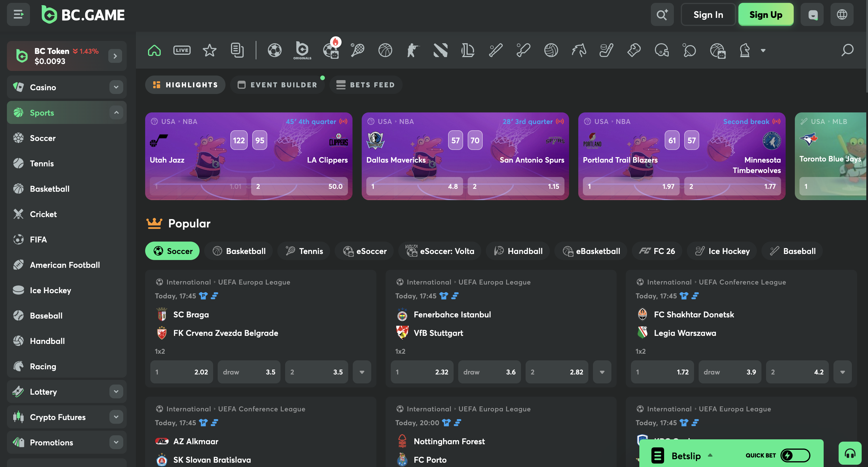The width and height of the screenshot is (868, 467).
Task: Open the home icon in sports bar
Action: [154, 50]
